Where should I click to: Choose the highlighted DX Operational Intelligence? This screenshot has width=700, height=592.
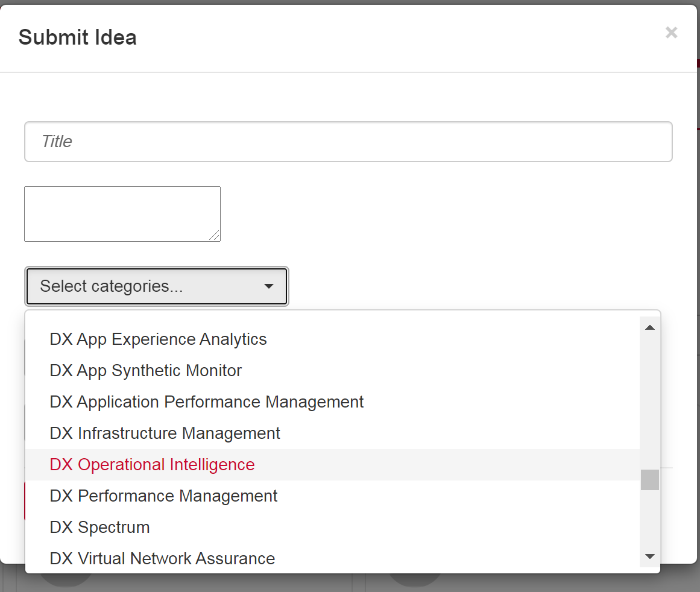pyautogui.click(x=153, y=465)
